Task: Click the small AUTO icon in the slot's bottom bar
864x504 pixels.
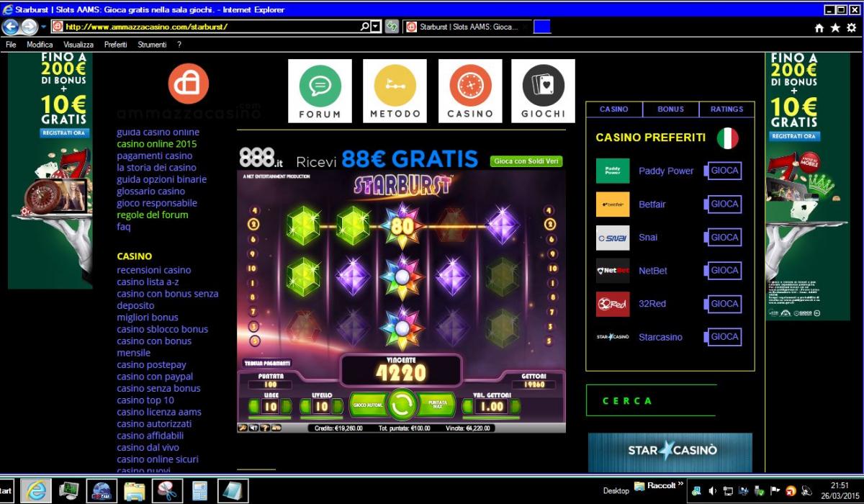Action: (x=276, y=428)
